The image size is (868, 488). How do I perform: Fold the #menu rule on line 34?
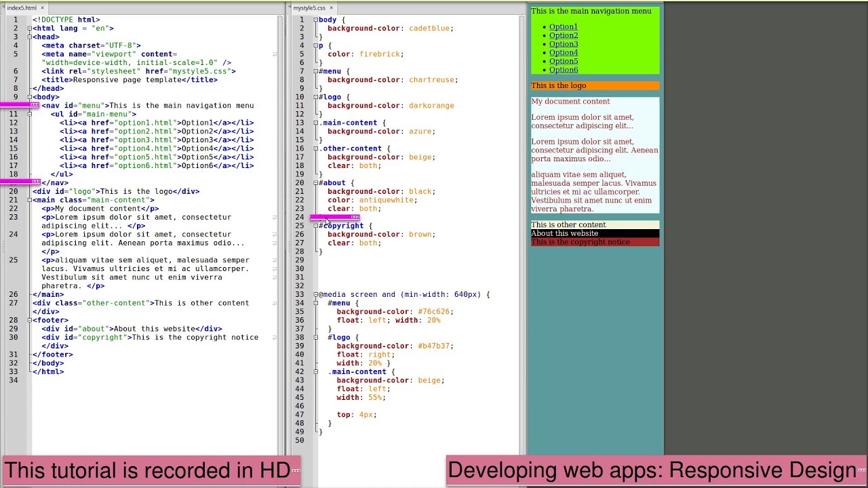(316, 303)
